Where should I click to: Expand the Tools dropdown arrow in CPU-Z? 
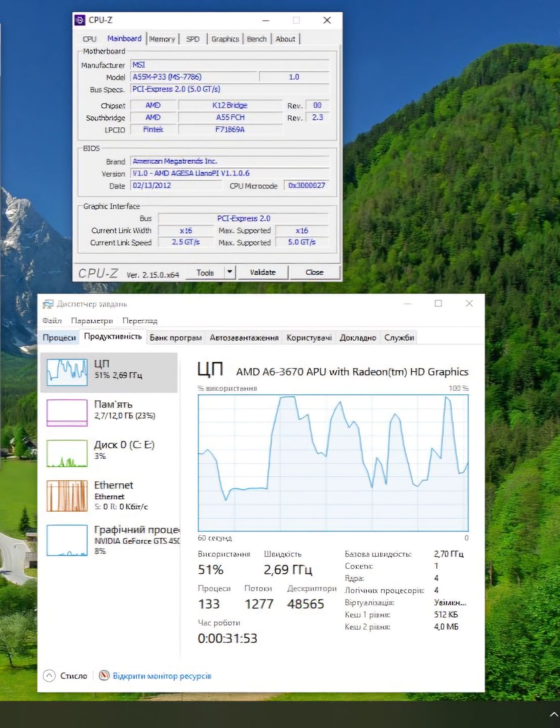click(230, 272)
